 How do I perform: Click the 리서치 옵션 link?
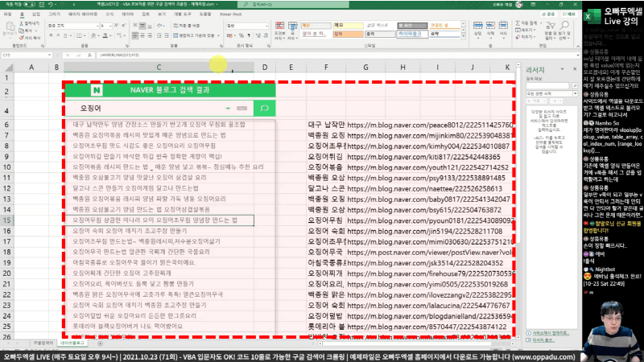coord(543,339)
